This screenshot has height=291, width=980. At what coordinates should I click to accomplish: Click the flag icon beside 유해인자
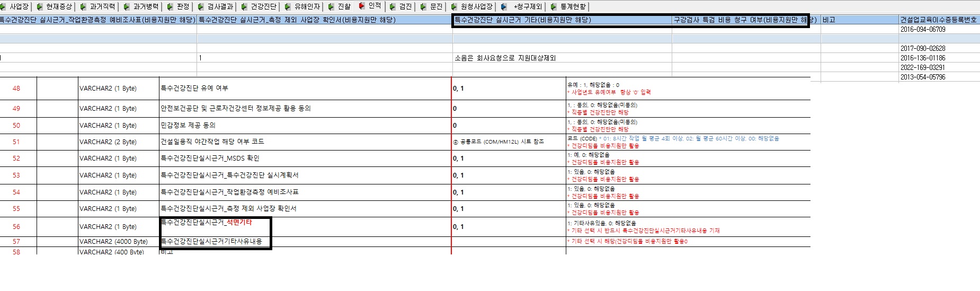point(288,7)
